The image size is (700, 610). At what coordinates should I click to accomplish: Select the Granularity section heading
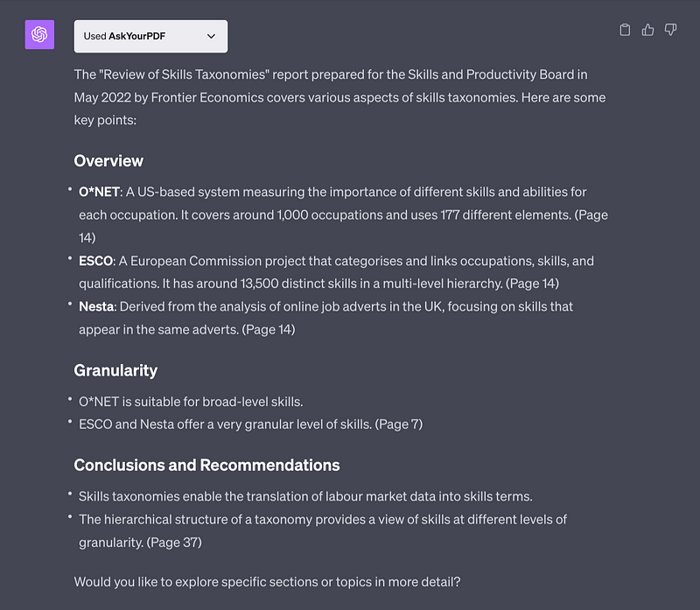click(115, 371)
